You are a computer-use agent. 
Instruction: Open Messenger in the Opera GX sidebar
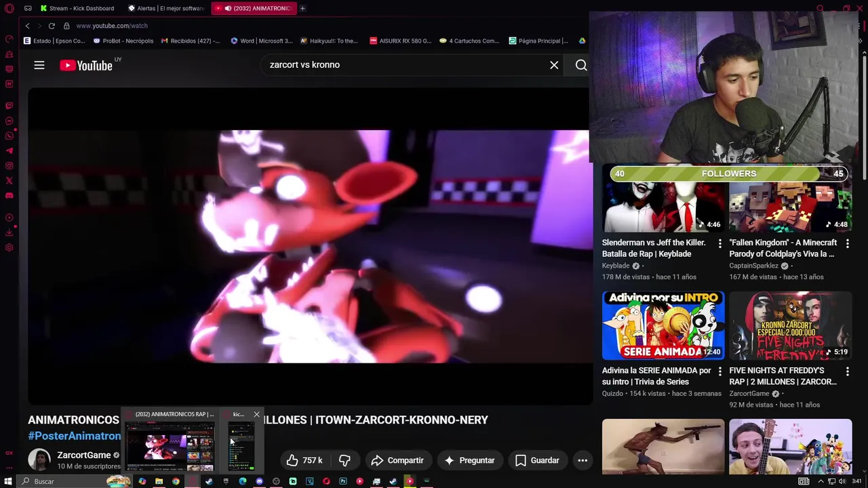[9, 121]
